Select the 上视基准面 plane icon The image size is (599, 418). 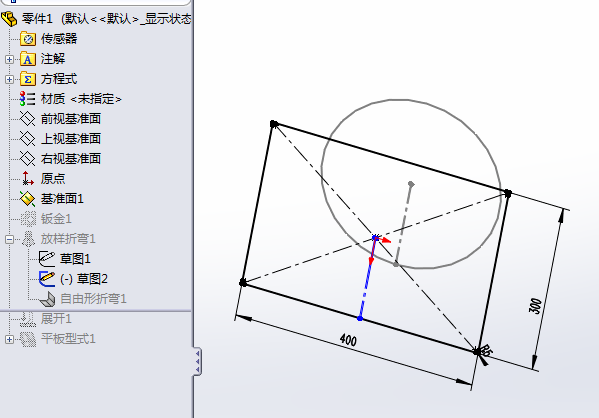[28, 138]
